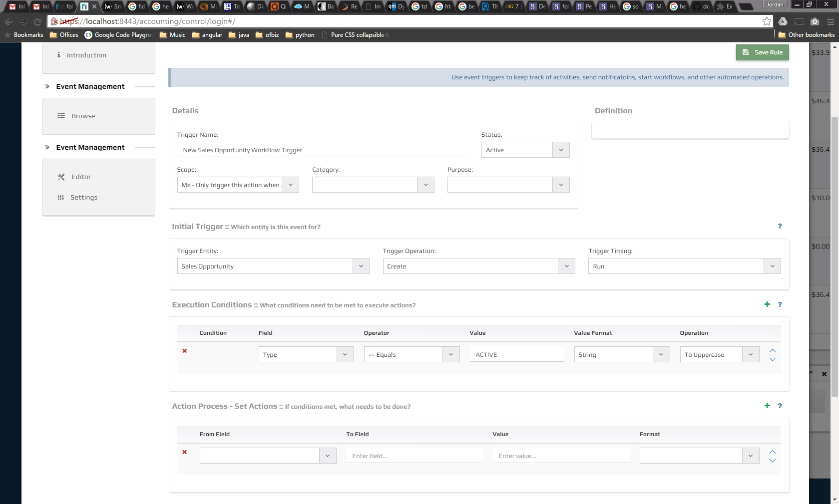Open Pure CSS collapsible bookmark
The image size is (839, 504).
tap(355, 35)
